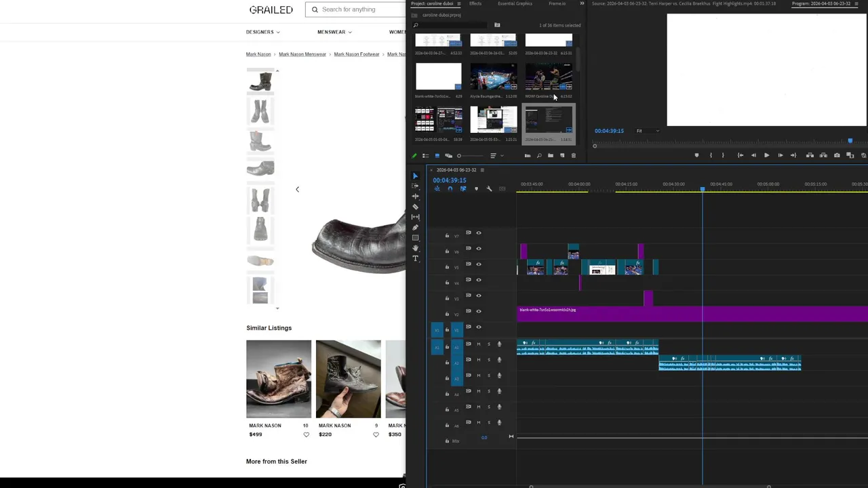This screenshot has width=868, height=488.
Task: Open the Menswear dropdown on Grailed
Action: 334,32
